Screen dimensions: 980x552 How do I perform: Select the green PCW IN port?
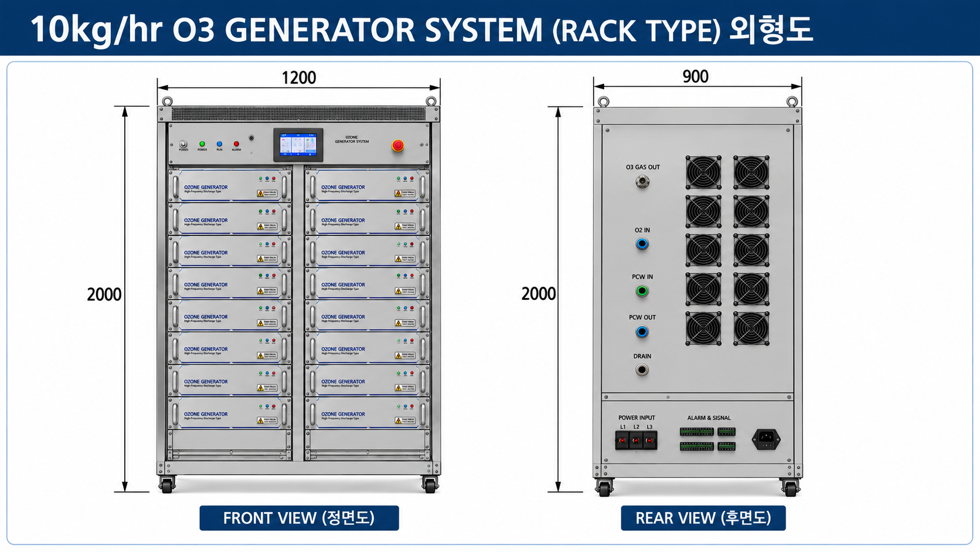click(x=642, y=291)
